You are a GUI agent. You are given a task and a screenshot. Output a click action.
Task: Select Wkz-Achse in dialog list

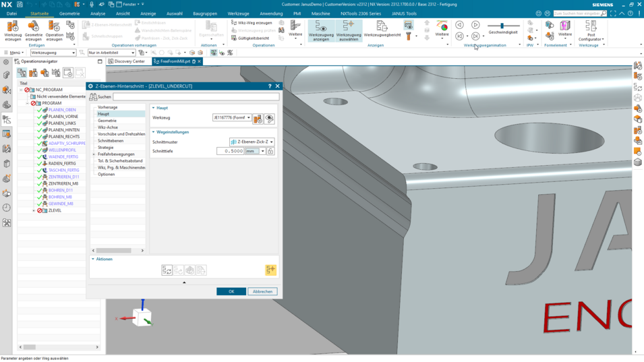(x=108, y=127)
